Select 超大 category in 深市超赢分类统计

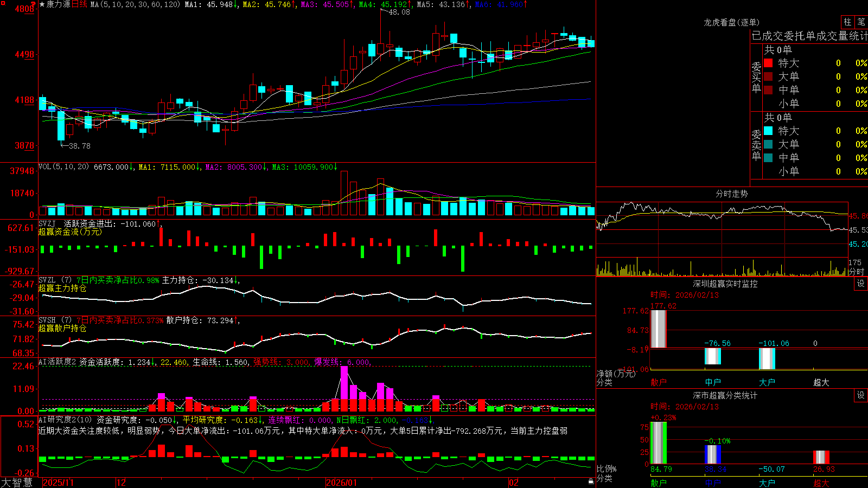pyautogui.click(x=821, y=483)
